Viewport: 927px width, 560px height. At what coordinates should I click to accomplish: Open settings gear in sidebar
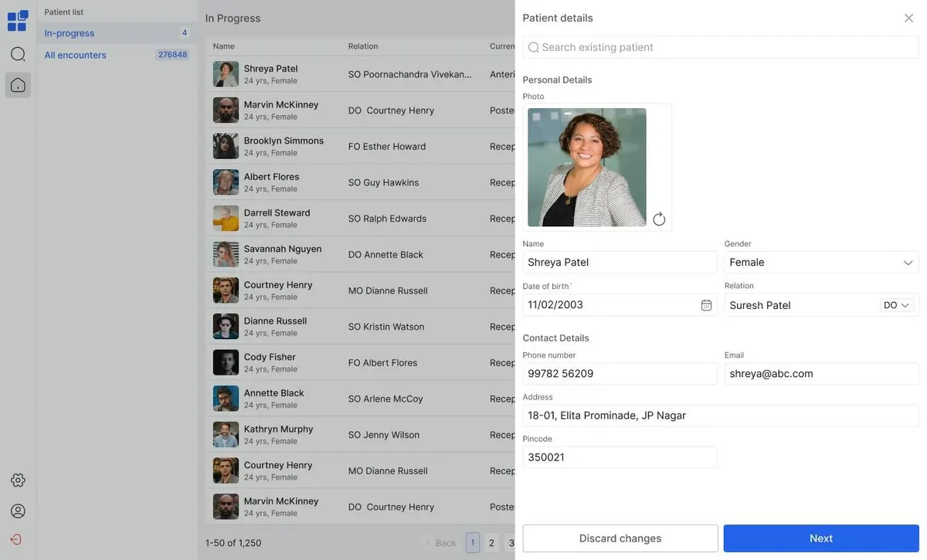click(x=18, y=480)
